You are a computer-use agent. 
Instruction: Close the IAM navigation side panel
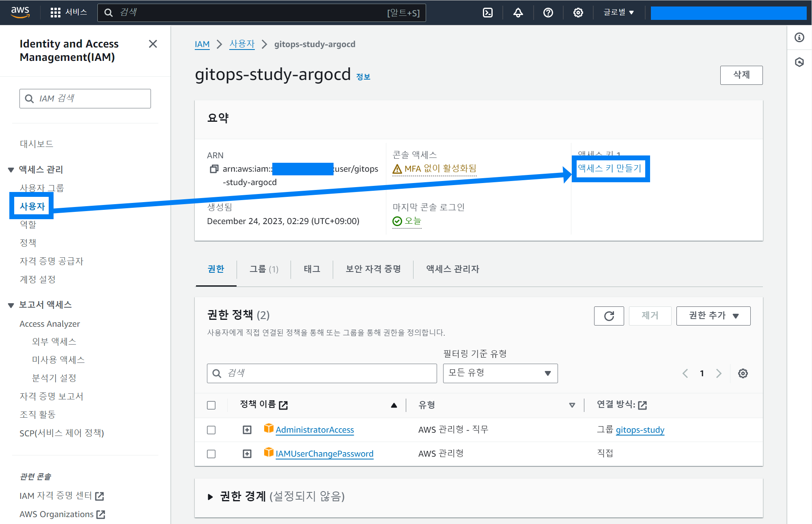153,44
